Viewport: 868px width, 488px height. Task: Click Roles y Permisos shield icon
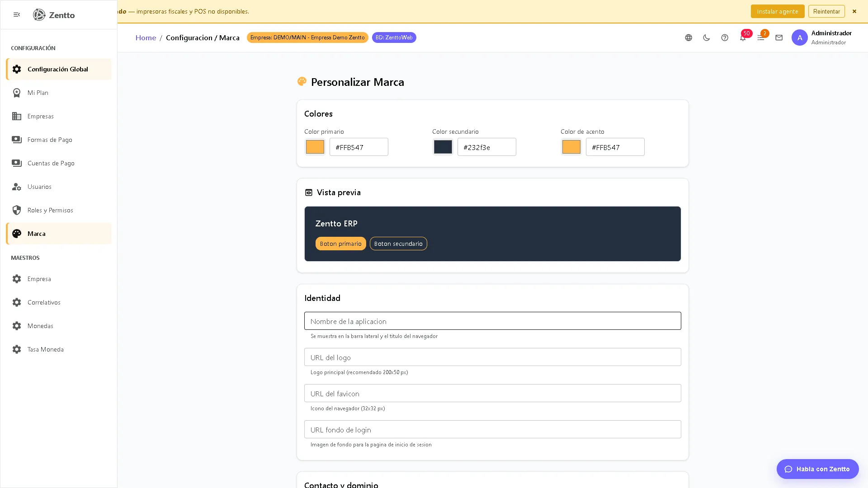17,210
